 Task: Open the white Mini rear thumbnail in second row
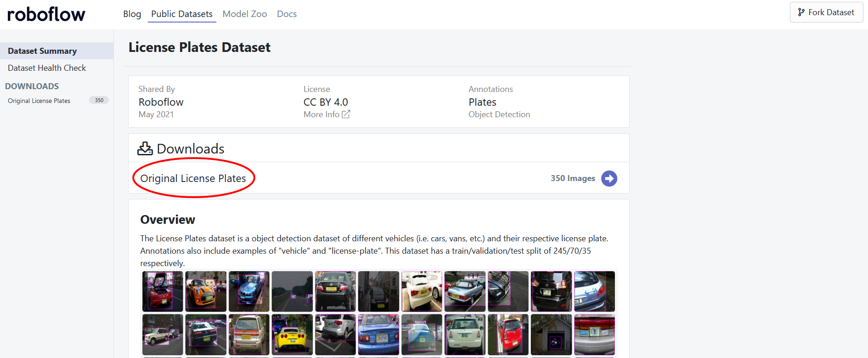(x=465, y=335)
